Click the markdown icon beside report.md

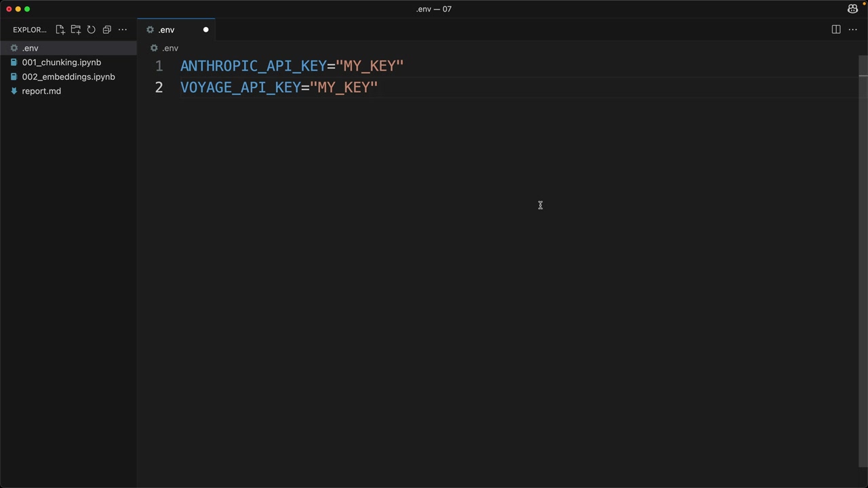click(14, 91)
